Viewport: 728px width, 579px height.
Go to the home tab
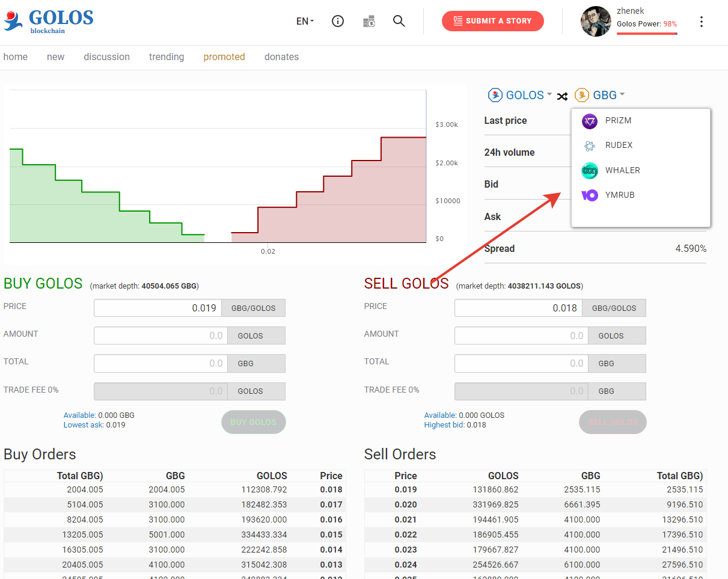point(16,57)
